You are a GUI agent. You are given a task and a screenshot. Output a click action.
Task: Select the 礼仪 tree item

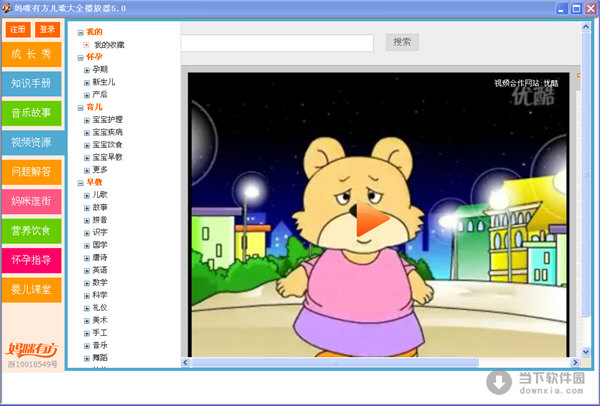coord(100,308)
